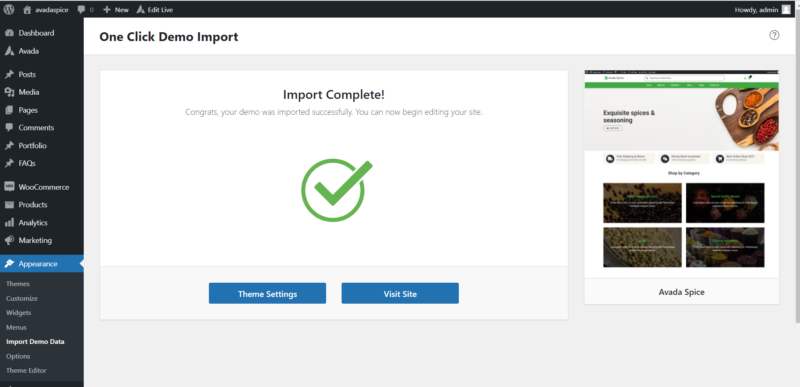Click avadaspice site name link
Viewport: 800px width, 387px height.
pyautogui.click(x=52, y=10)
